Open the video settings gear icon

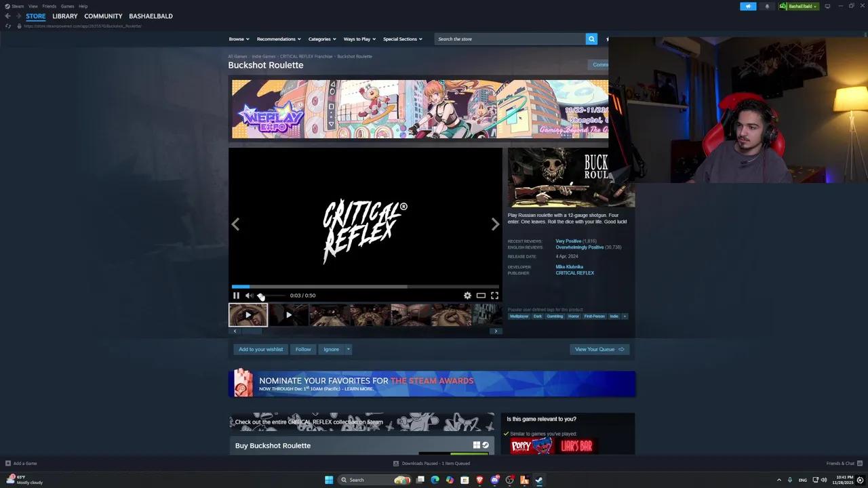(x=467, y=295)
